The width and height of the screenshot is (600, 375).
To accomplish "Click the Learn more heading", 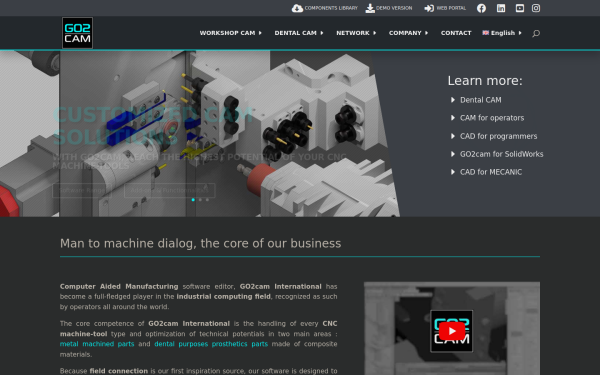I will 485,81.
